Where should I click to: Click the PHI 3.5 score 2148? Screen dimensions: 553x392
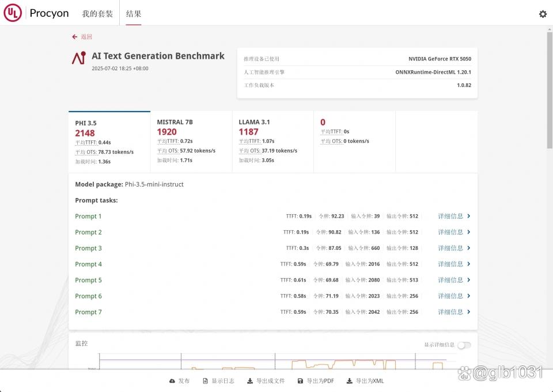[x=85, y=133]
